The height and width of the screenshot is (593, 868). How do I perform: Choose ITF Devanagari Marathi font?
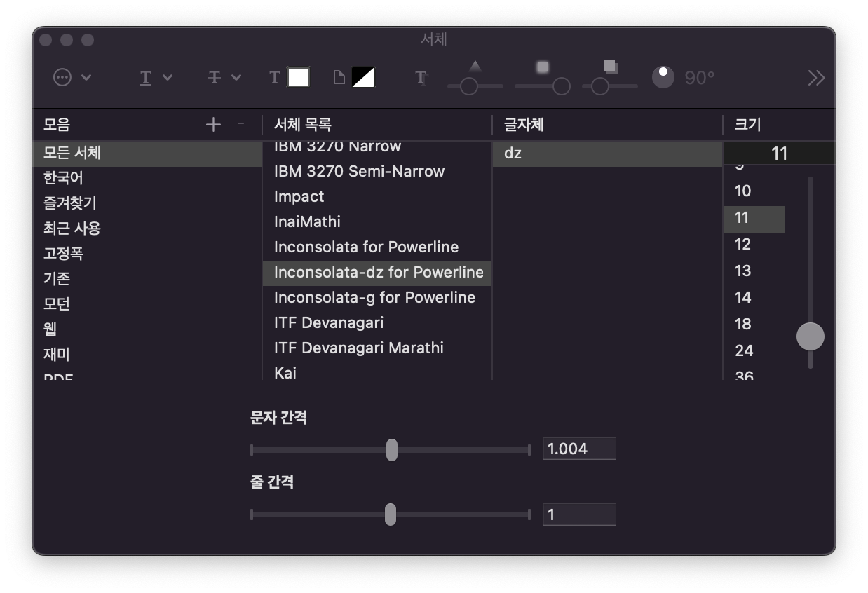(x=377, y=348)
